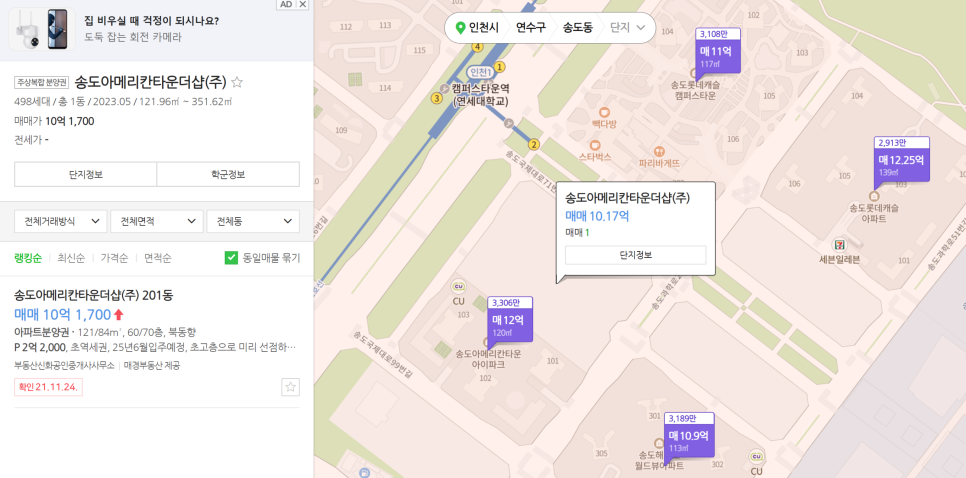Click the 부동산신화공인중개사사무소 agency name
Screen dimensions: 966x478
click(x=64, y=365)
